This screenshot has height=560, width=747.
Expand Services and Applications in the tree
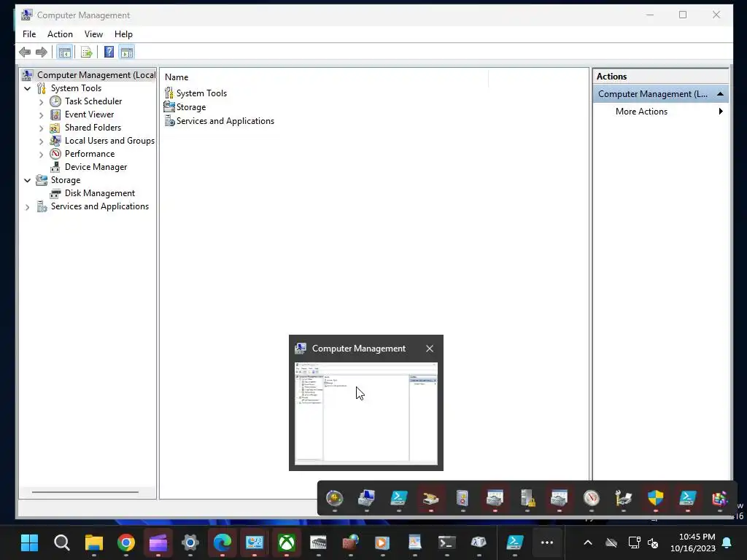tap(27, 206)
